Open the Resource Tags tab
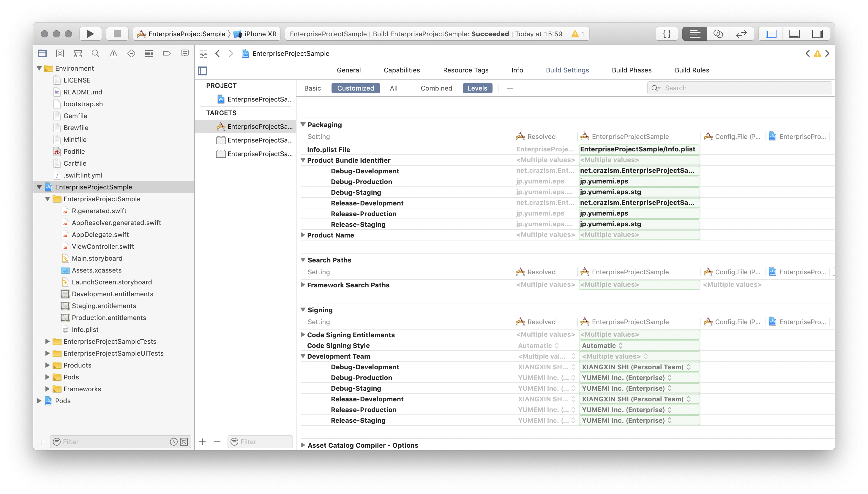868x494 pixels. 465,70
